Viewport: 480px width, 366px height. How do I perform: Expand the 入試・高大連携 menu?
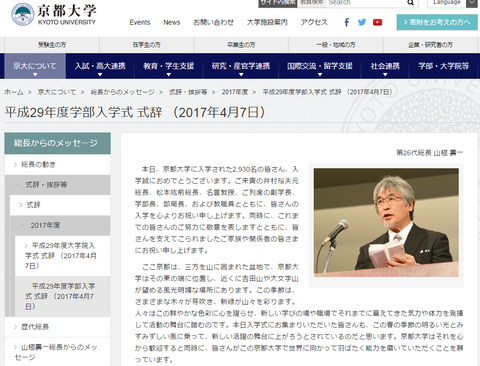(100, 66)
